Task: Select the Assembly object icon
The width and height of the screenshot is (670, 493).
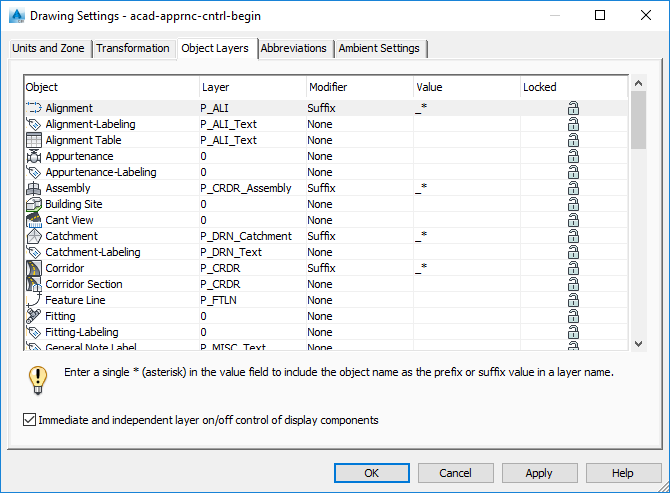Action: click(x=33, y=188)
